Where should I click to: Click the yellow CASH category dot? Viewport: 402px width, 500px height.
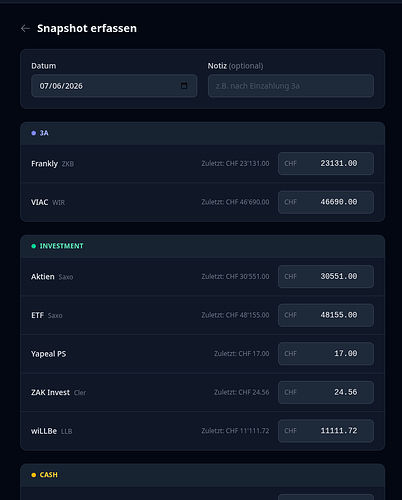click(34, 475)
